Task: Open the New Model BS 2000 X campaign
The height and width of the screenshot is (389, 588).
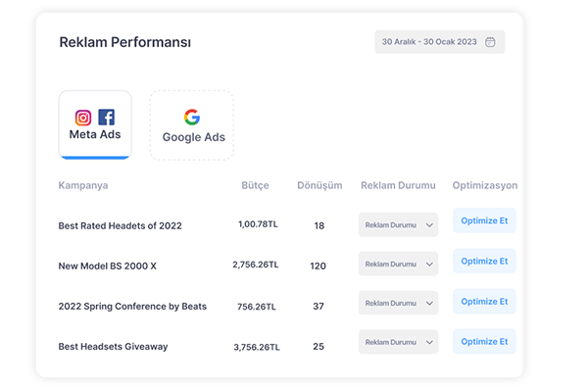Action: [107, 266]
